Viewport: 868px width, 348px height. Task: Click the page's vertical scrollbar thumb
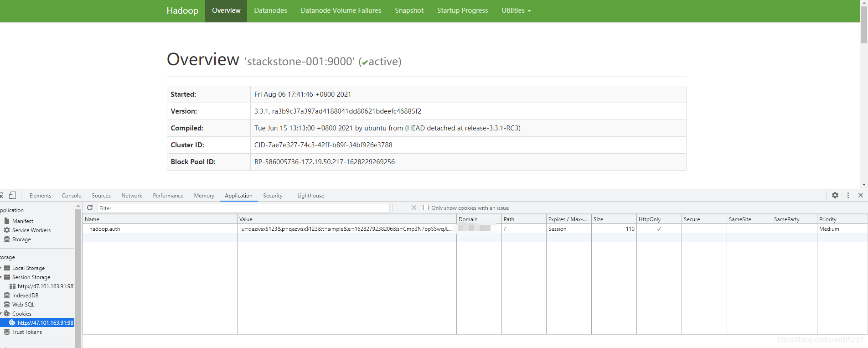864,25
